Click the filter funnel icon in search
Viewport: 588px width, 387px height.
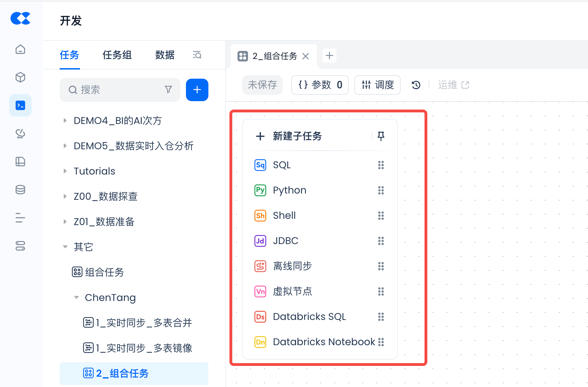[168, 90]
